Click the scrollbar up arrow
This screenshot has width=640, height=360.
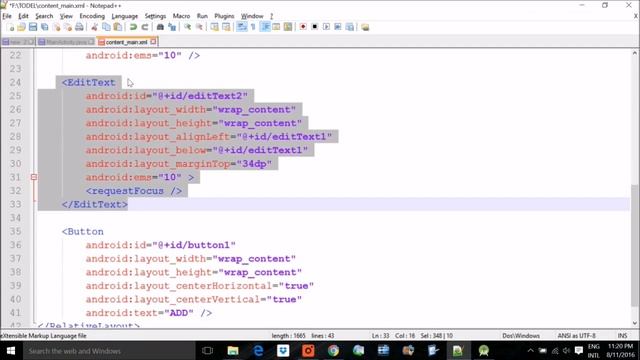point(634,53)
